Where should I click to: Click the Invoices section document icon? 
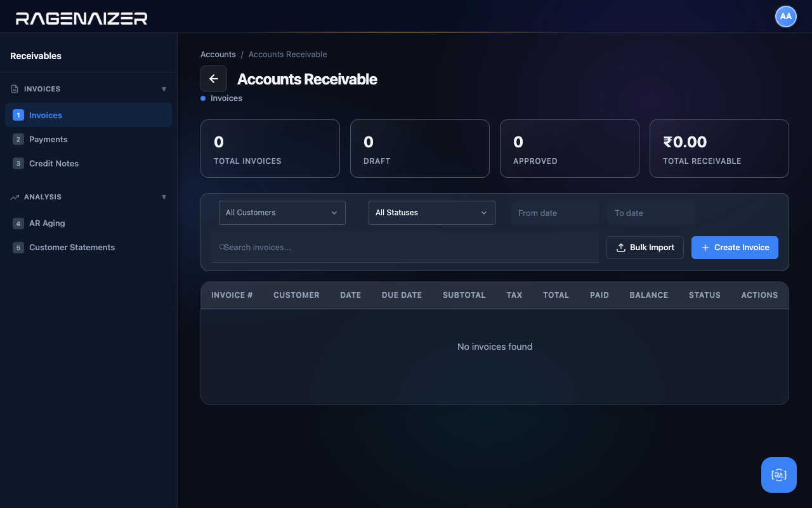pos(15,89)
